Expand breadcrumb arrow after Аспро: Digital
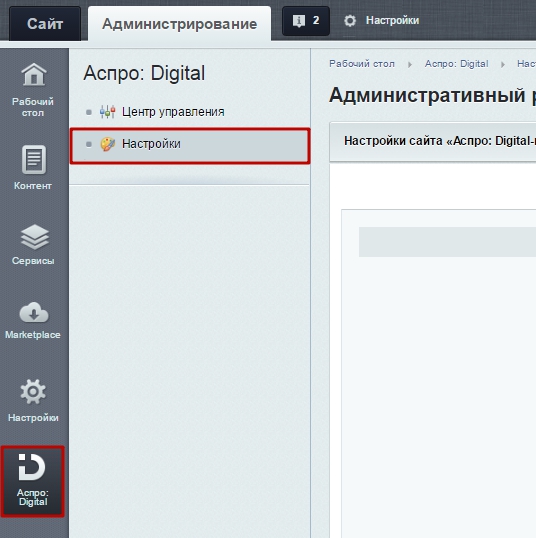This screenshot has width=536, height=538. (503, 64)
